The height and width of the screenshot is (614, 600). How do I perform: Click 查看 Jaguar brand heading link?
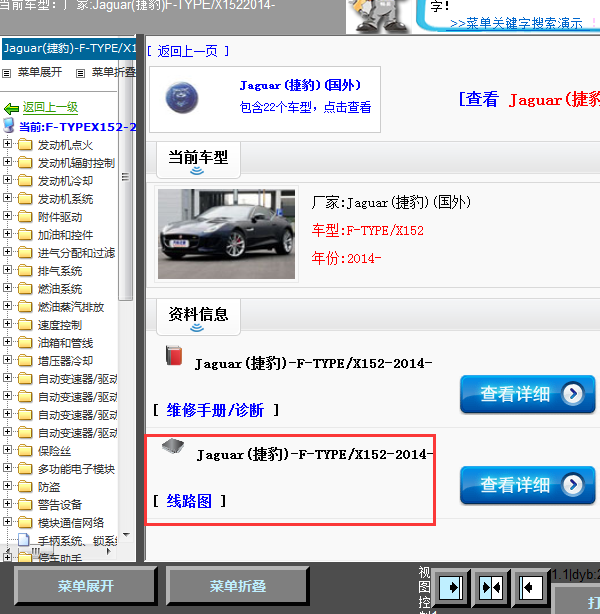coord(529,99)
